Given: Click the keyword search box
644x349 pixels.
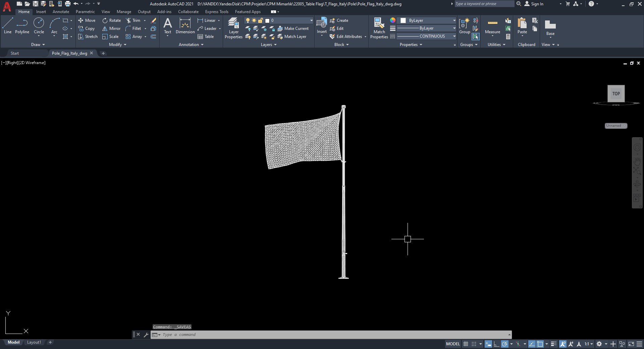Looking at the screenshot, I should pos(484,4).
